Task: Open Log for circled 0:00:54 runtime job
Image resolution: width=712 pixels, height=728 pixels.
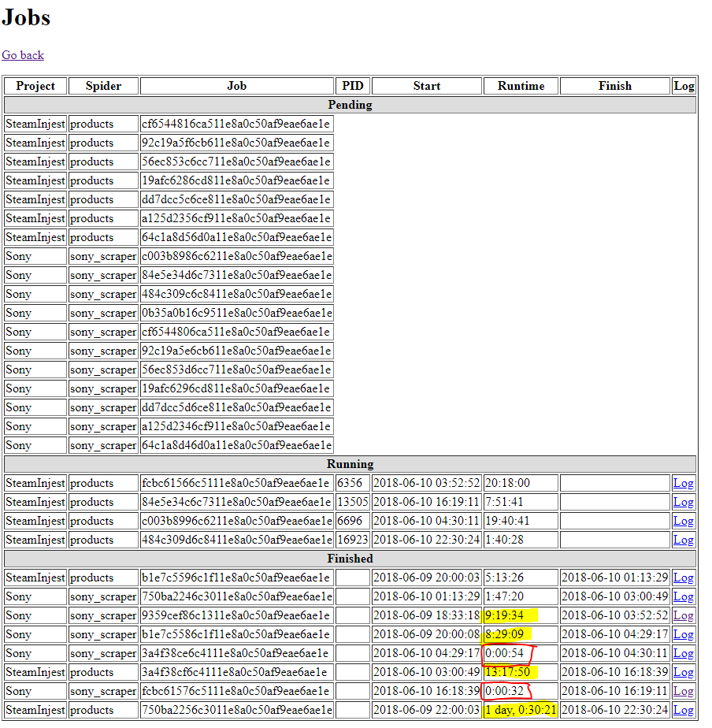Action: (x=683, y=653)
